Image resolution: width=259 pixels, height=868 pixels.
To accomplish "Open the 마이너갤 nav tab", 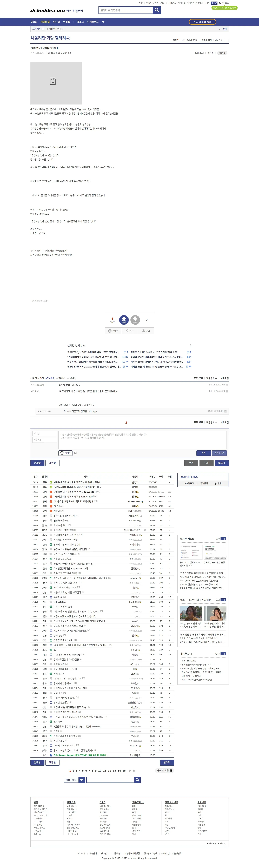I will tap(45, 22).
